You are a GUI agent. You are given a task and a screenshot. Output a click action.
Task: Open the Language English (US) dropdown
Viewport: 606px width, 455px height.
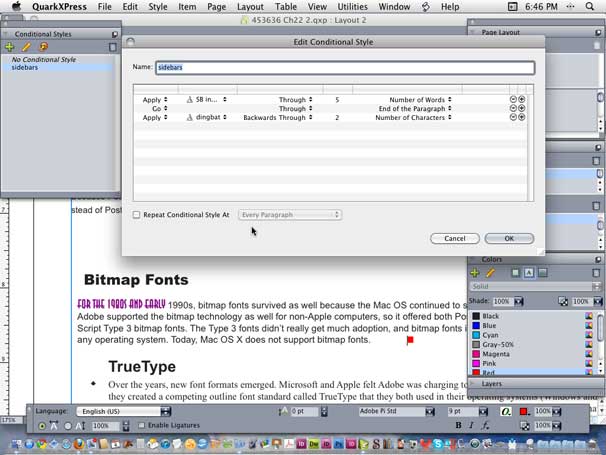click(124, 412)
